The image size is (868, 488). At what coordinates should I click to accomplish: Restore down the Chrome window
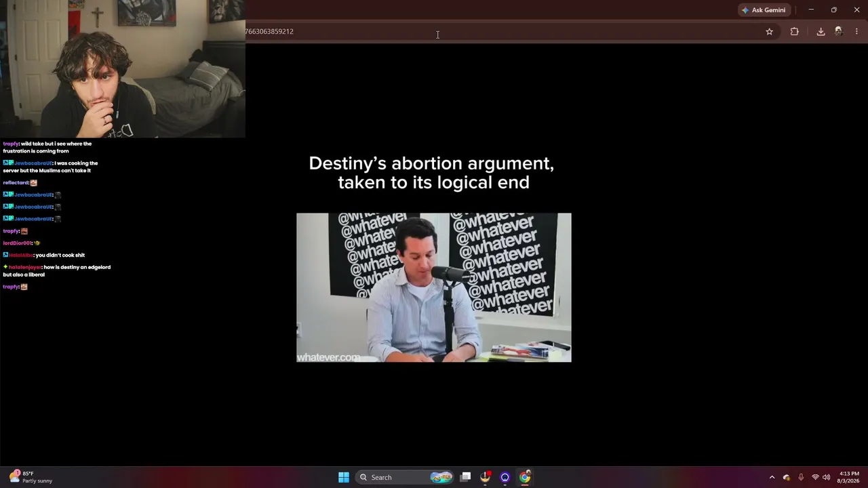coord(833,10)
